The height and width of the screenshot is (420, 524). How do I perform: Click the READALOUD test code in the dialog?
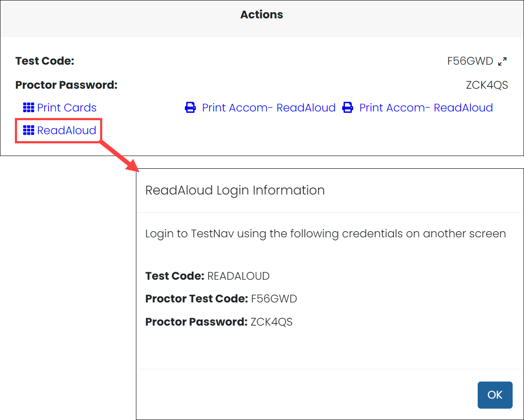coord(238,276)
